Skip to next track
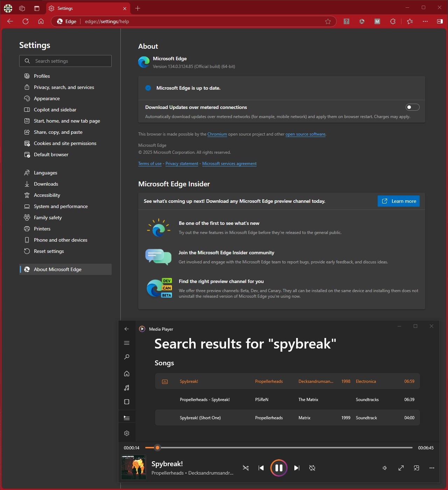 297,468
